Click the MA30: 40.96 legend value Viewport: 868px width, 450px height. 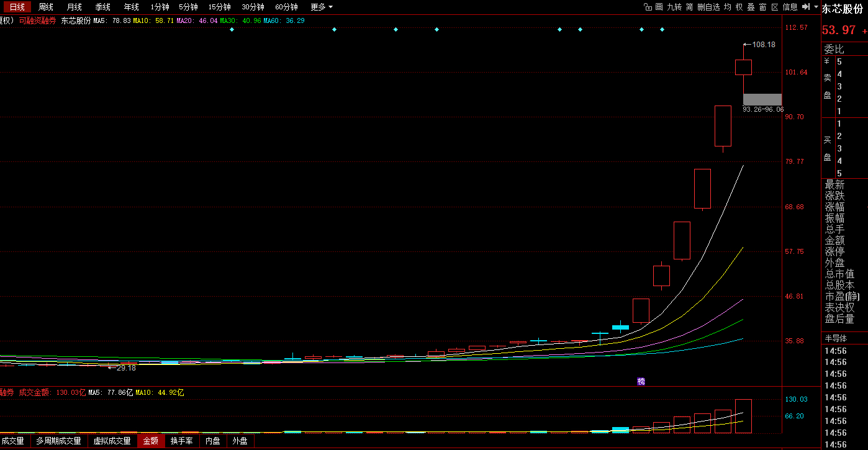[240, 20]
